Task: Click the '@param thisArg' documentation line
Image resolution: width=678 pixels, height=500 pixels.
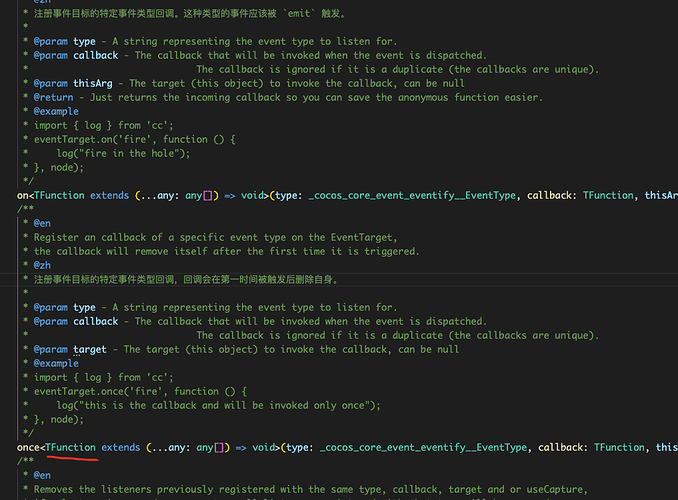Action: point(244,83)
